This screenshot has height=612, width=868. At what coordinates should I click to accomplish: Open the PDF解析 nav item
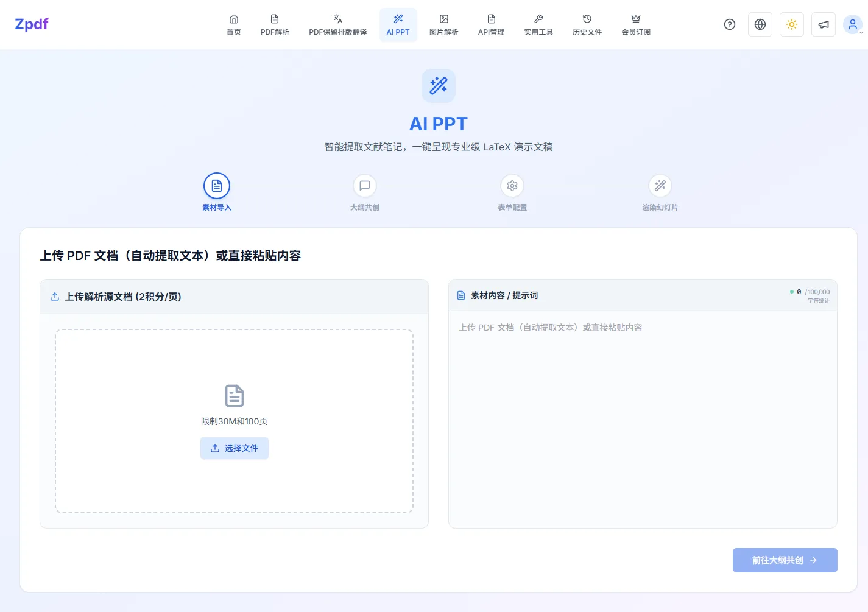[275, 25]
